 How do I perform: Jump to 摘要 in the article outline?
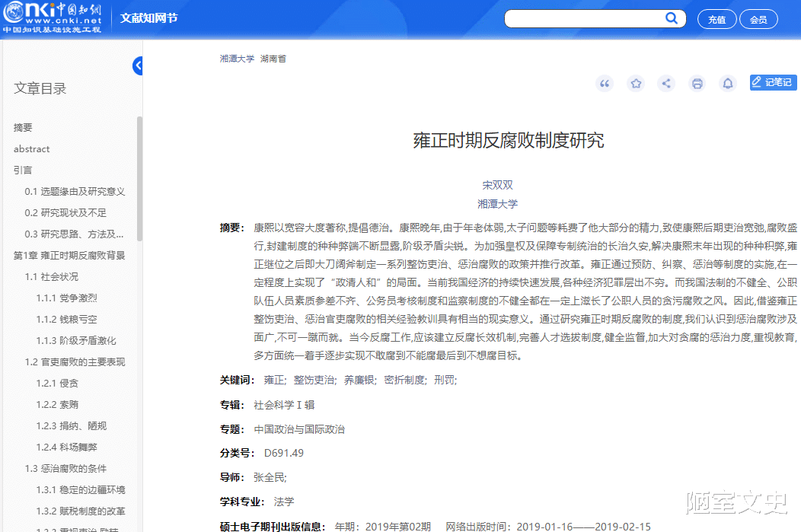coord(23,128)
